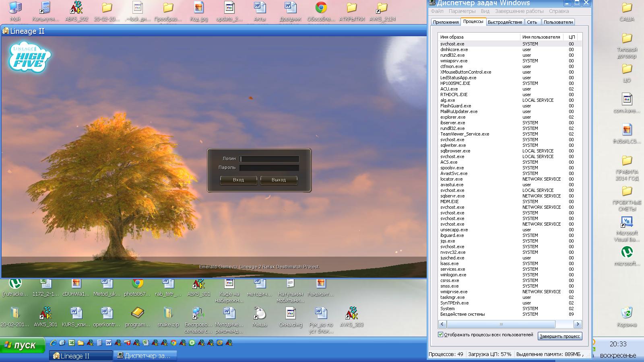The image size is (644, 362).
Task: Switch to the Пользователи tab
Action: click(558, 22)
